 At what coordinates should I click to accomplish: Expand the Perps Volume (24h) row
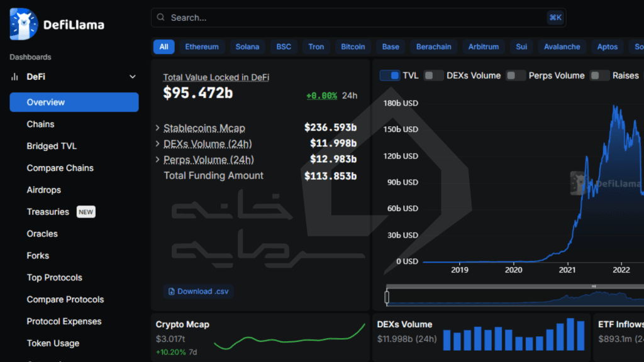[158, 159]
